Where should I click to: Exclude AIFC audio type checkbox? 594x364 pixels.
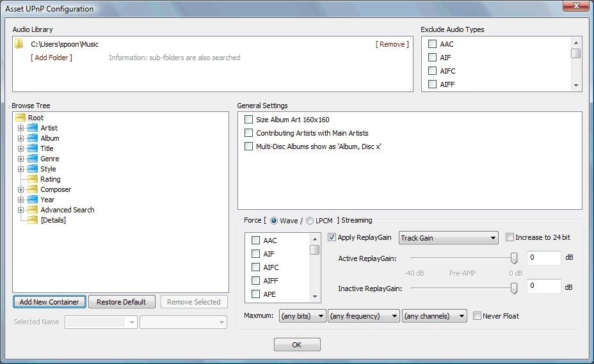[432, 71]
